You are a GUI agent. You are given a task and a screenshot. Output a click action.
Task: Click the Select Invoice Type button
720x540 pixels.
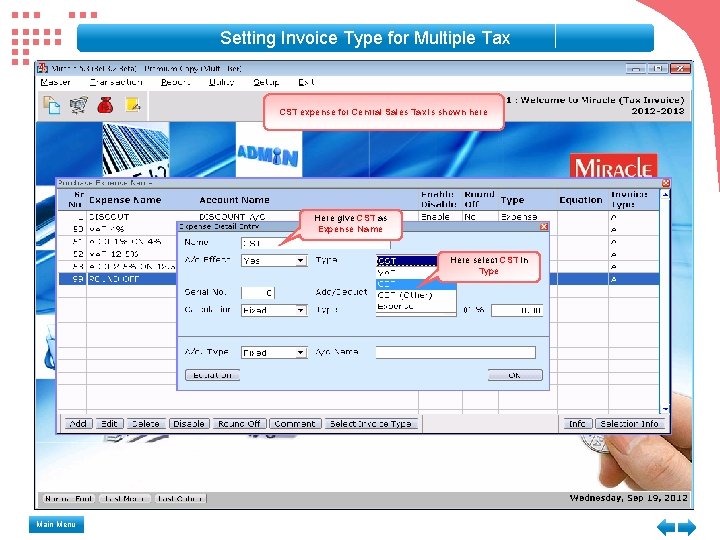[371, 423]
